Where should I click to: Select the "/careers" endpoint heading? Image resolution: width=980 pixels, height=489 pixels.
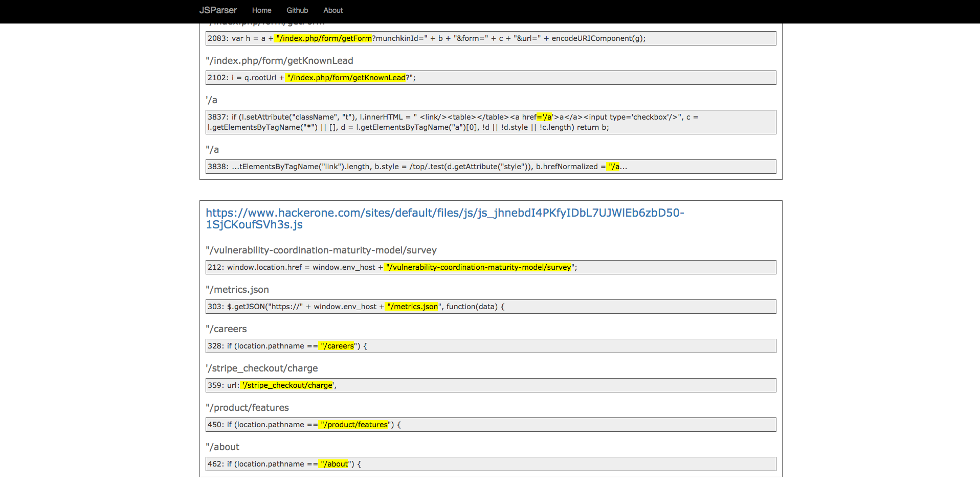pyautogui.click(x=226, y=329)
